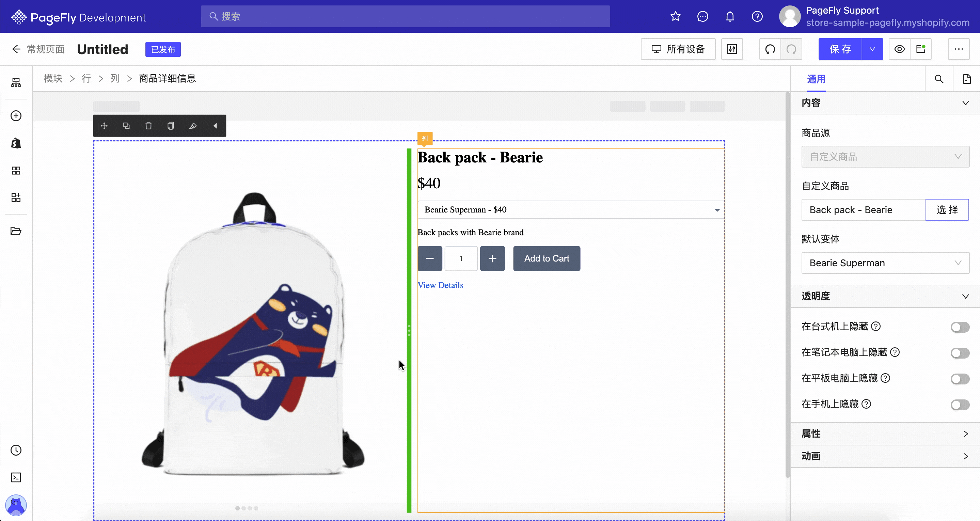Click the Back pack - Bearie product field

point(864,210)
